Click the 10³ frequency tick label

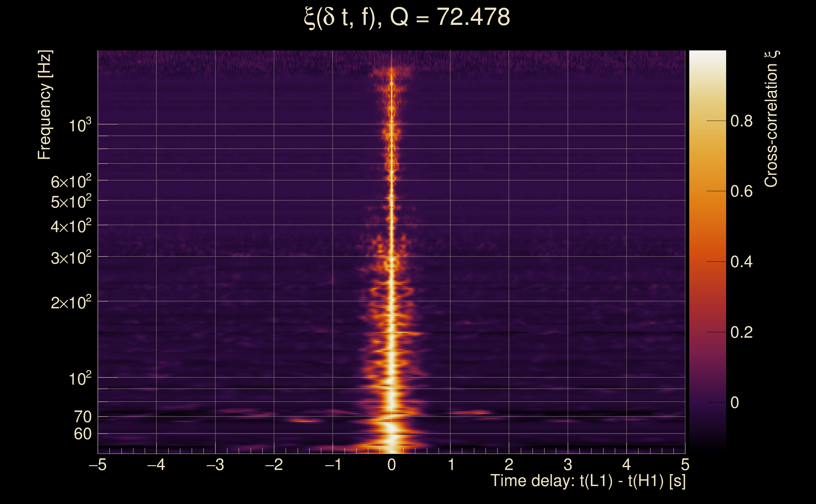(80, 126)
